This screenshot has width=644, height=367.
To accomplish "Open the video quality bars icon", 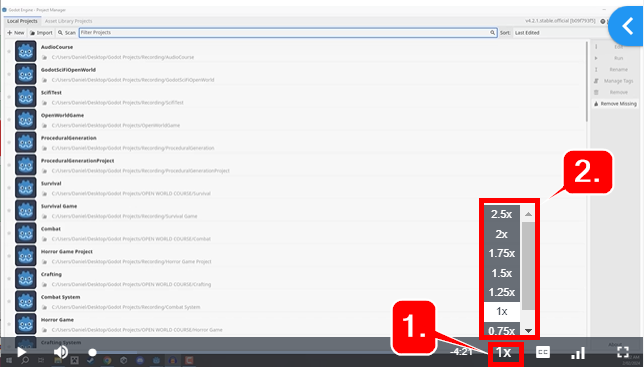I will (x=578, y=353).
